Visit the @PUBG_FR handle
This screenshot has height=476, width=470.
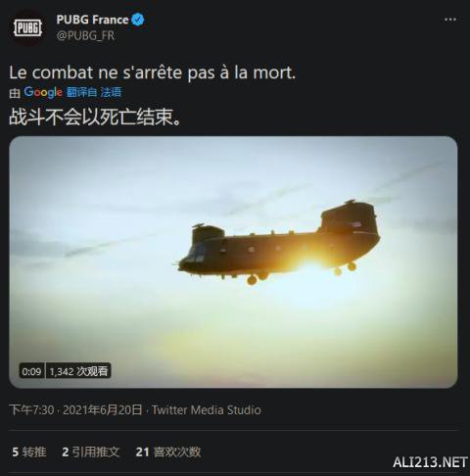(85, 35)
